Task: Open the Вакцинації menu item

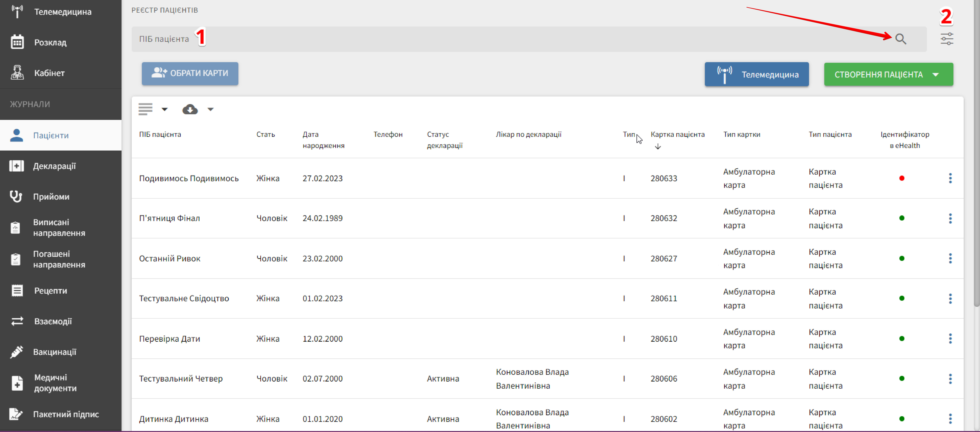Action: 54,352
